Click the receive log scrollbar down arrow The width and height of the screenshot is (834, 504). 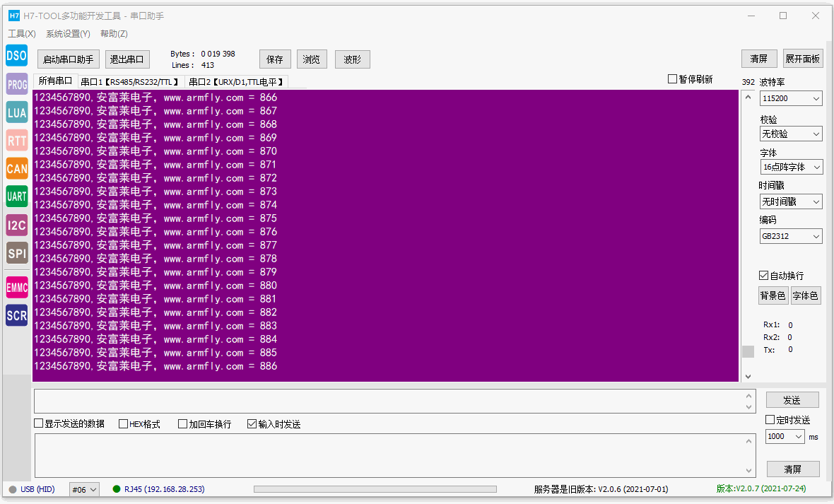tap(748, 376)
